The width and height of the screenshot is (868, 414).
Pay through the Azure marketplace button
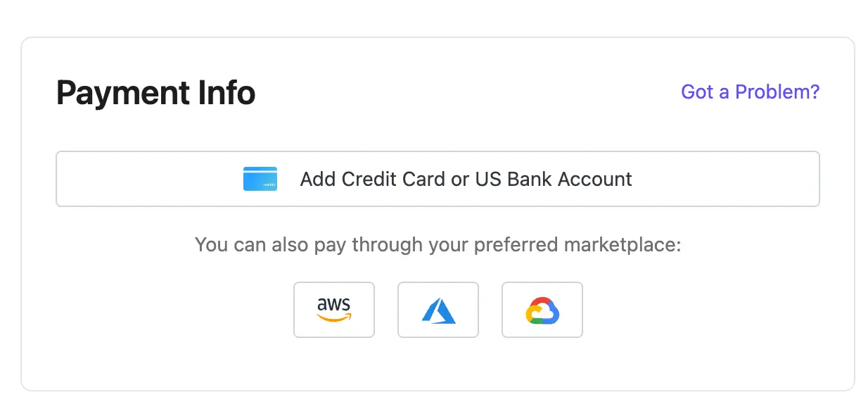click(x=438, y=310)
